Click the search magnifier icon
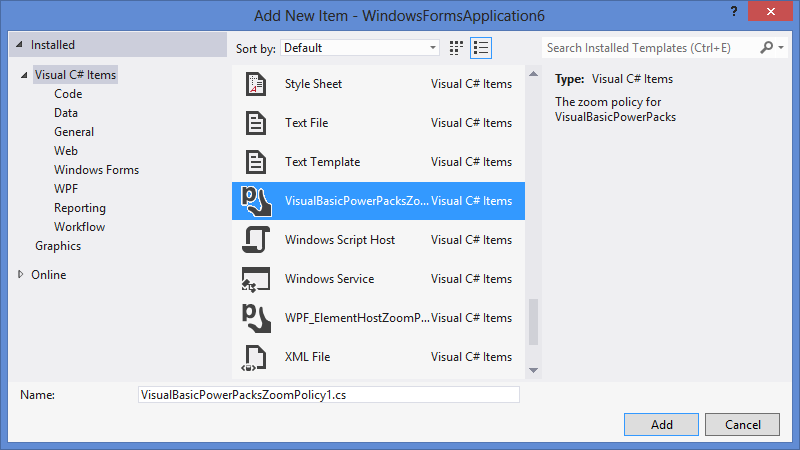This screenshot has height=450, width=800. [x=767, y=48]
